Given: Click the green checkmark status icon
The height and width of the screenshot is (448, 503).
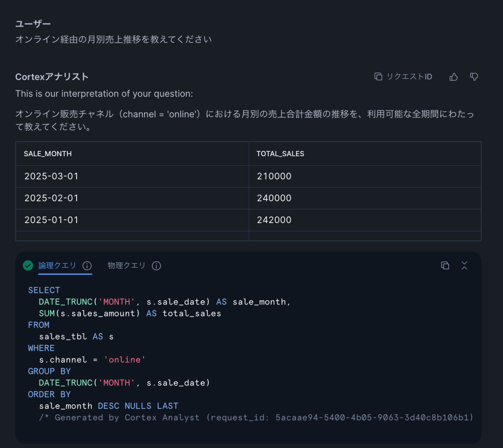Looking at the screenshot, I should pos(28,266).
